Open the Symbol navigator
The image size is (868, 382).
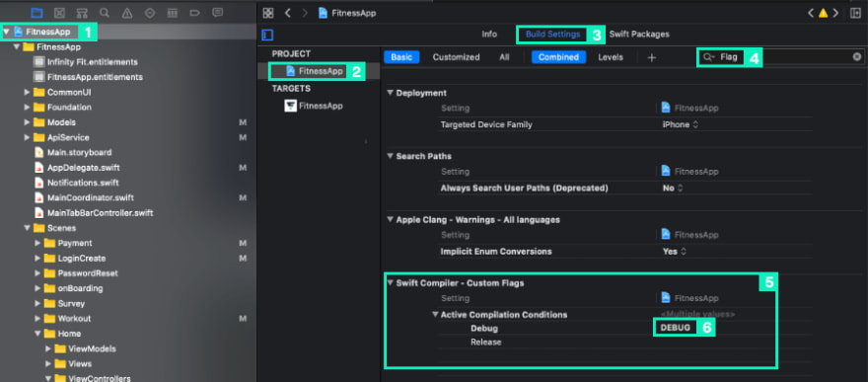(x=82, y=13)
